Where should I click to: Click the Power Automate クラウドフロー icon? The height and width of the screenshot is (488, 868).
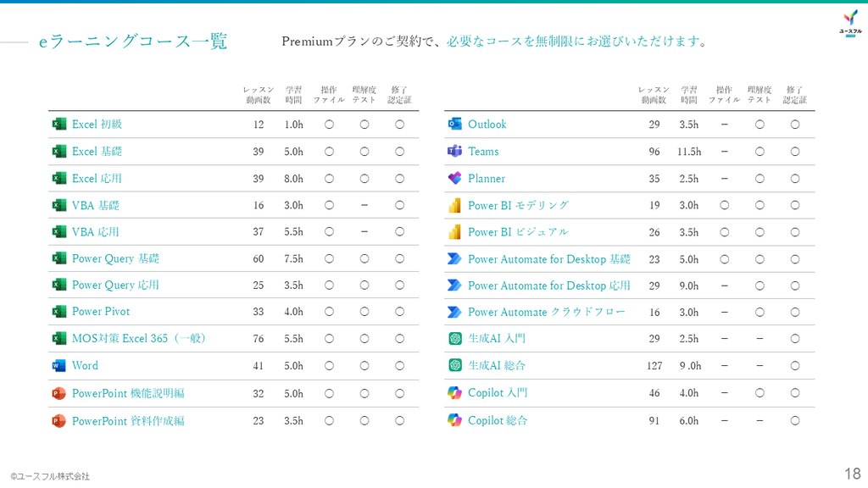click(454, 312)
